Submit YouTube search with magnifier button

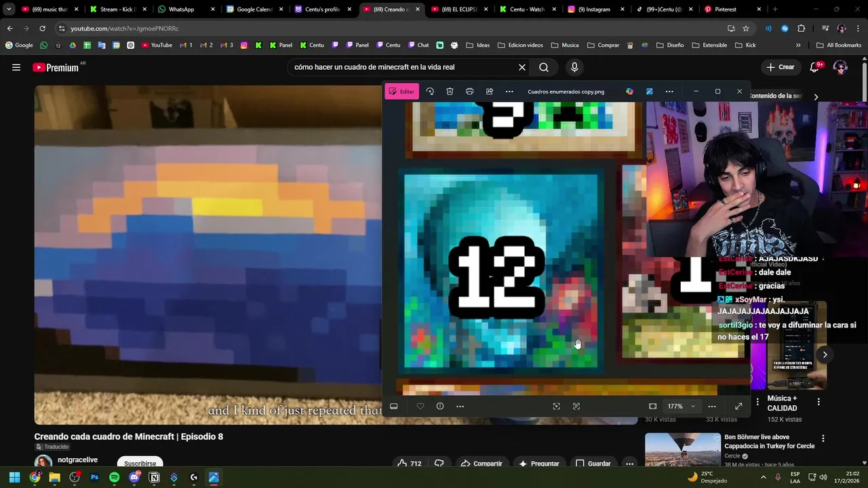(544, 67)
